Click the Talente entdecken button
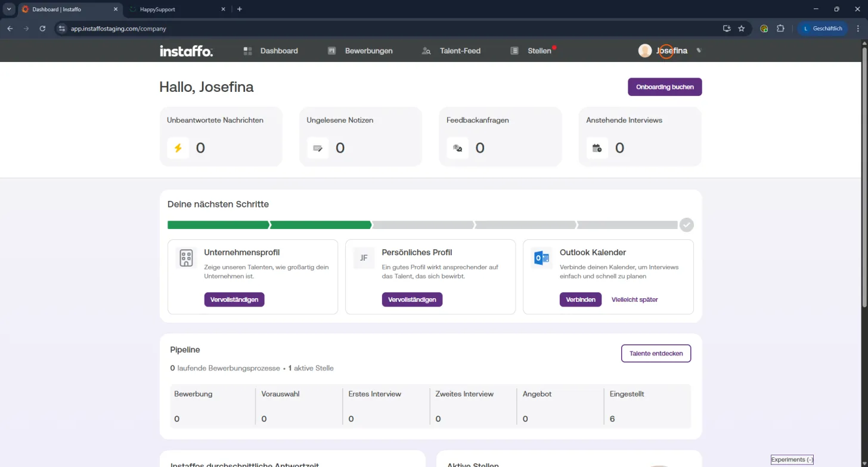The image size is (868, 467). pos(656,353)
